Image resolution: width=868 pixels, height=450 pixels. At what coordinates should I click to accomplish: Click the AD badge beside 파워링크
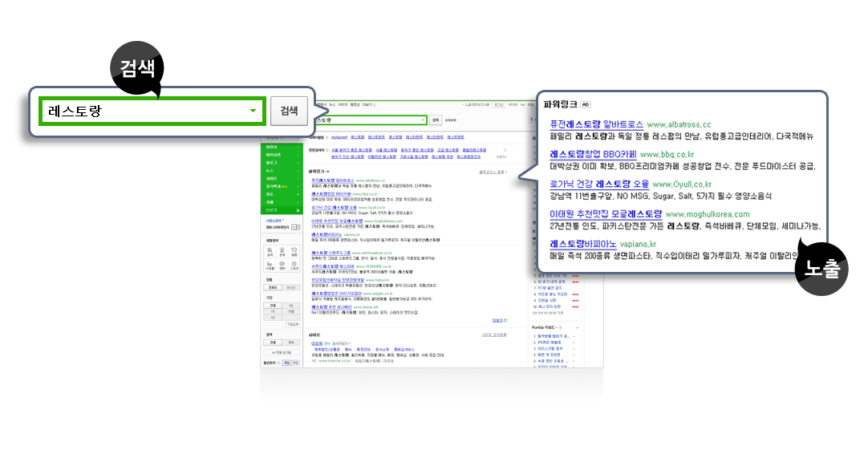[x=586, y=104]
